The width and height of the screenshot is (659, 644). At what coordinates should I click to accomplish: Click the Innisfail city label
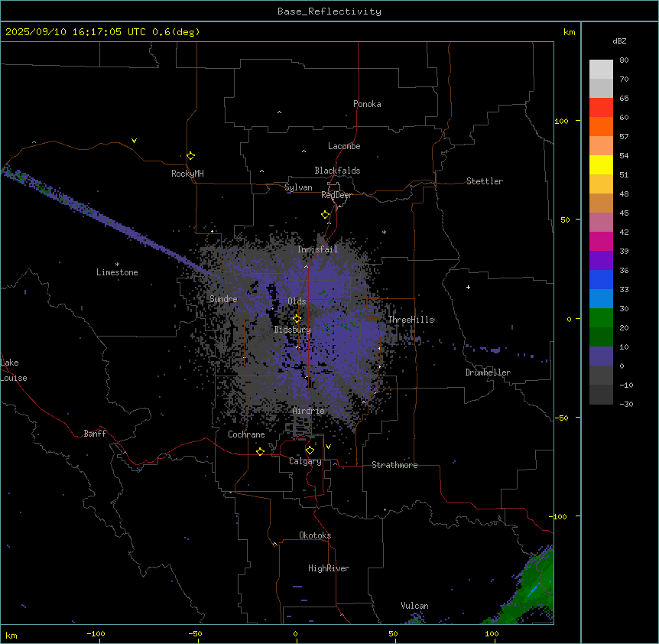(317, 249)
